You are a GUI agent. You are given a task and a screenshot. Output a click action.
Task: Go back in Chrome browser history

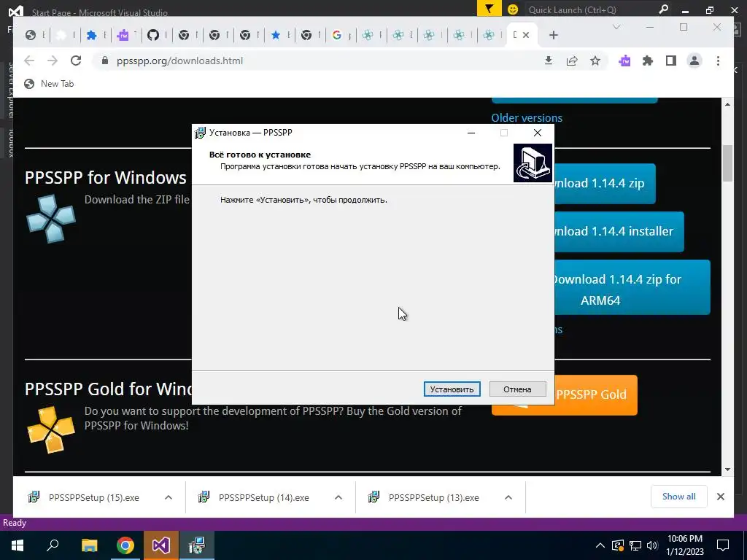29,61
